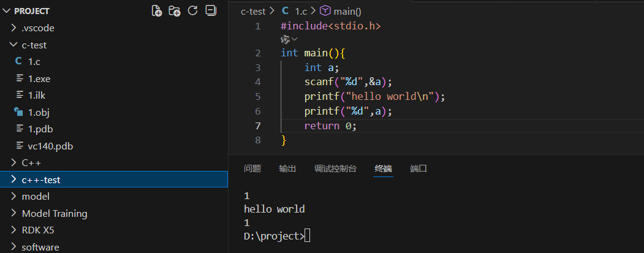
Task: Open dropdown arrow beside code lens icon
Action: [x=295, y=39]
